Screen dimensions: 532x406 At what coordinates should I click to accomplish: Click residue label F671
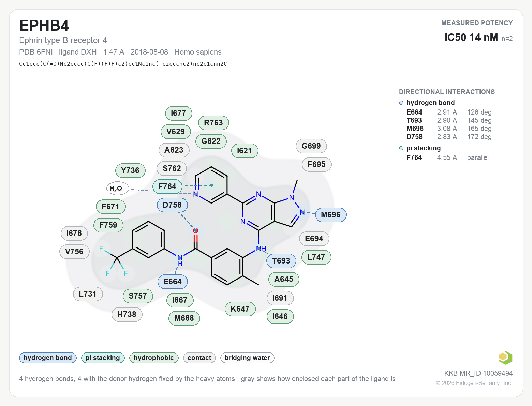111,207
